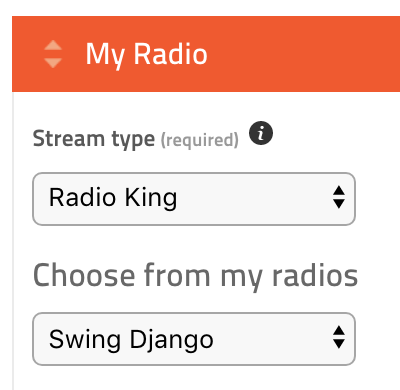Click the lower triangle of the header reorder icon
This screenshot has height=390, width=400.
pos(53,63)
